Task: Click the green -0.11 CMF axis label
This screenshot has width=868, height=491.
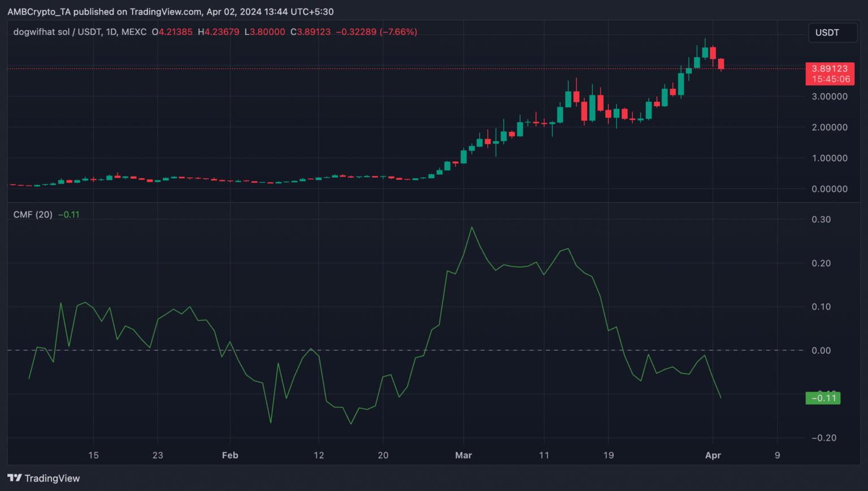Action: tap(823, 398)
